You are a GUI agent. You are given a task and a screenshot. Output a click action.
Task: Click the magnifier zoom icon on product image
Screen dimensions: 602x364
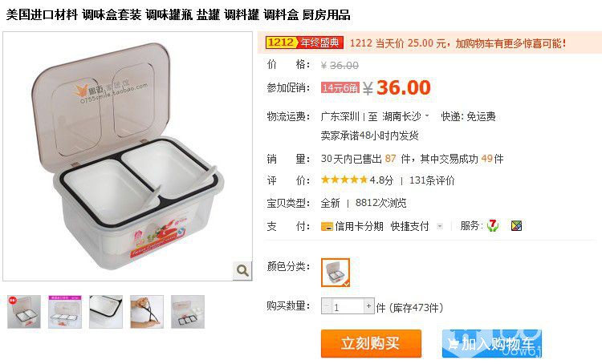coord(242,270)
